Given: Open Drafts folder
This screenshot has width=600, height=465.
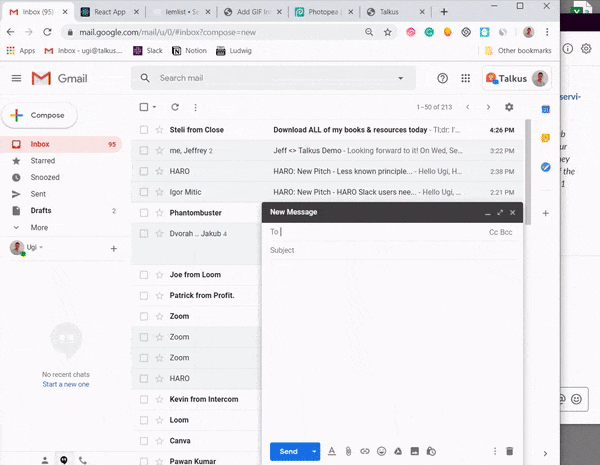Looking at the screenshot, I should [41, 211].
